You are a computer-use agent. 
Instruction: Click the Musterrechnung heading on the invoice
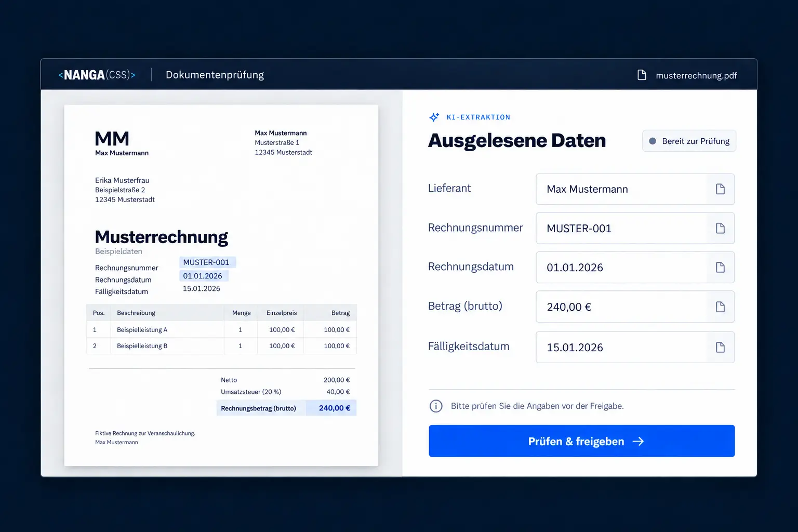[x=161, y=237]
